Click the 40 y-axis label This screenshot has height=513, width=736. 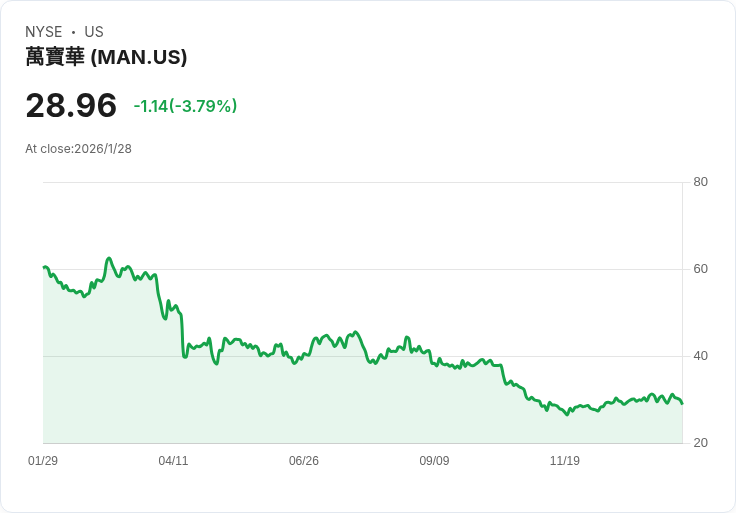click(701, 356)
